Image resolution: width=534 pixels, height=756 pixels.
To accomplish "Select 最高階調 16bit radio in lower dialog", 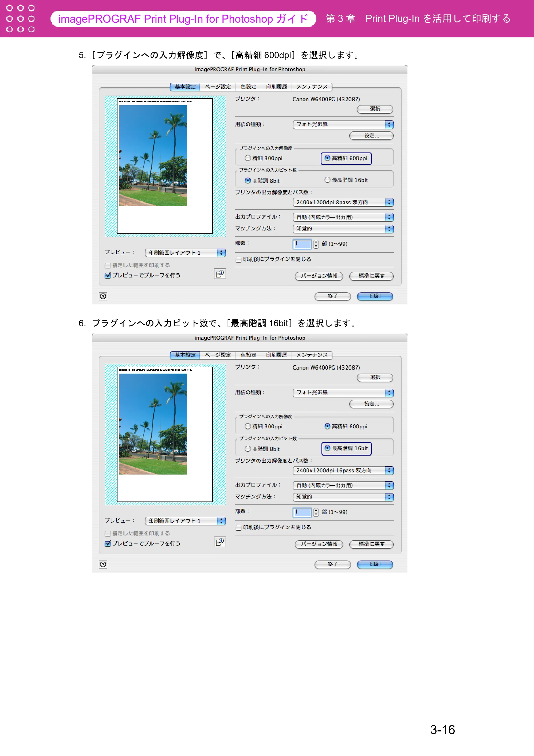I will point(327,448).
